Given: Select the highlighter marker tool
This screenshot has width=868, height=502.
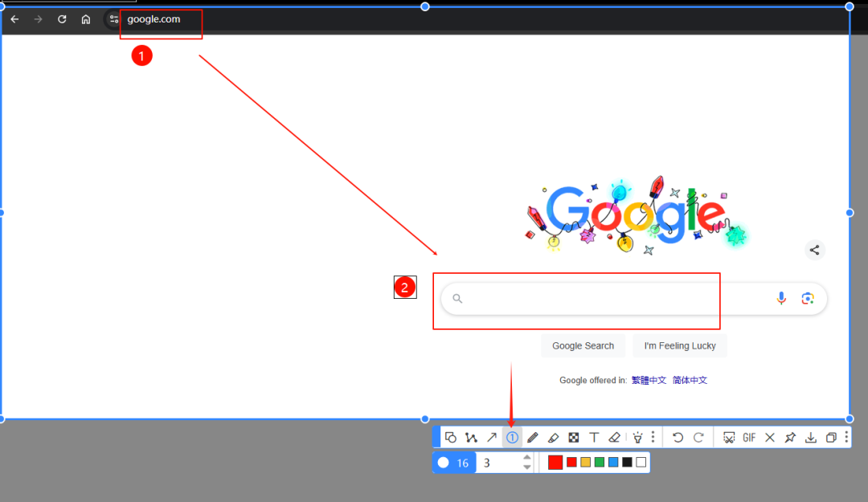Looking at the screenshot, I should tap(553, 438).
